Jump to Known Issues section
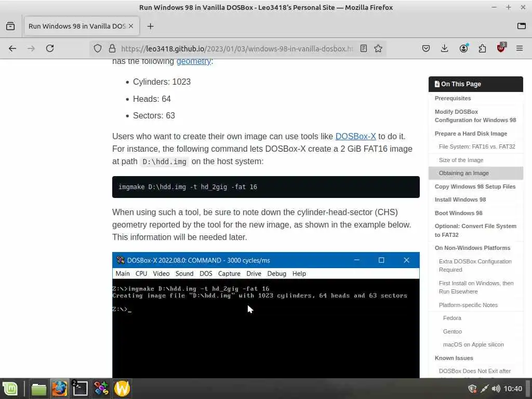 tap(454, 358)
